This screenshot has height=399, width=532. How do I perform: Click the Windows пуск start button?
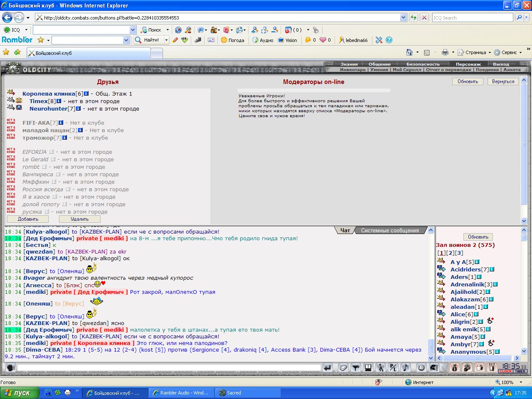pos(20,393)
